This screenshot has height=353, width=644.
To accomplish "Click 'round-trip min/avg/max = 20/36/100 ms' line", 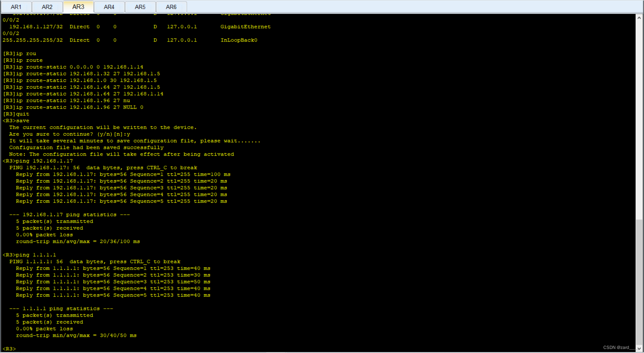I will pyautogui.click(x=78, y=241).
